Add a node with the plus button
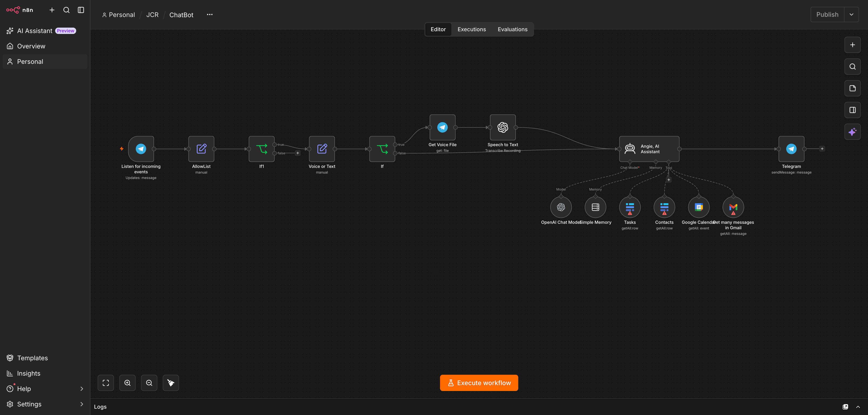 click(x=852, y=45)
